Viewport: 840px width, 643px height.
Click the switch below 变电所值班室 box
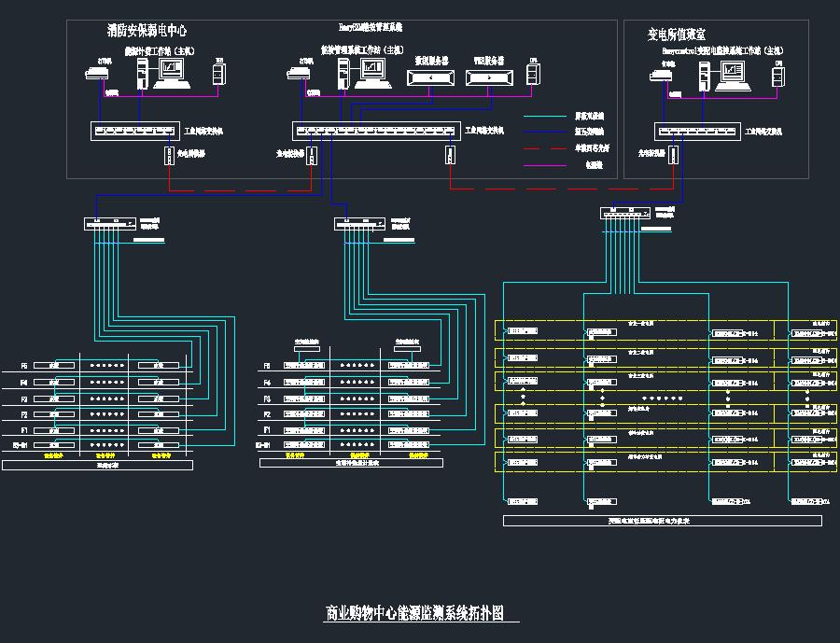pos(625,213)
